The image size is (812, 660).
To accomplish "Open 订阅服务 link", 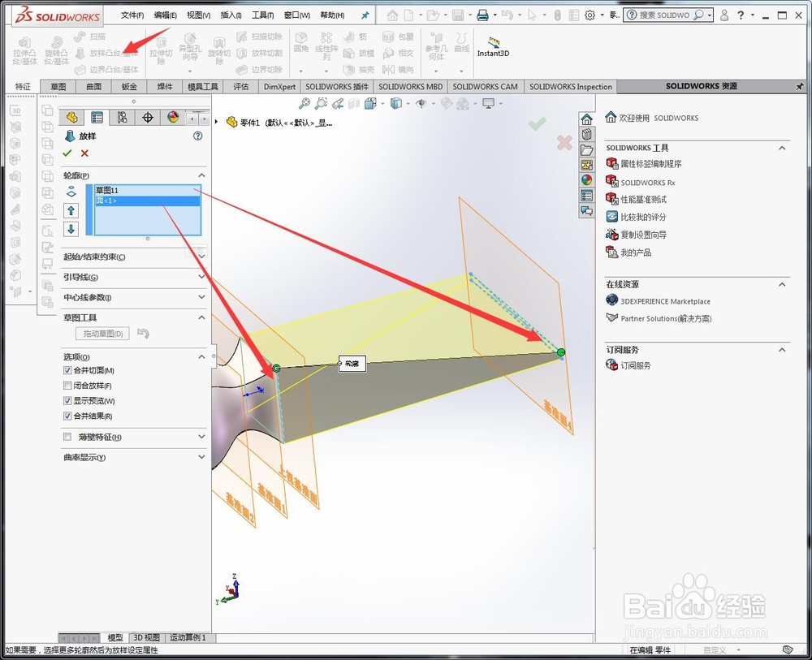I will click(x=636, y=365).
